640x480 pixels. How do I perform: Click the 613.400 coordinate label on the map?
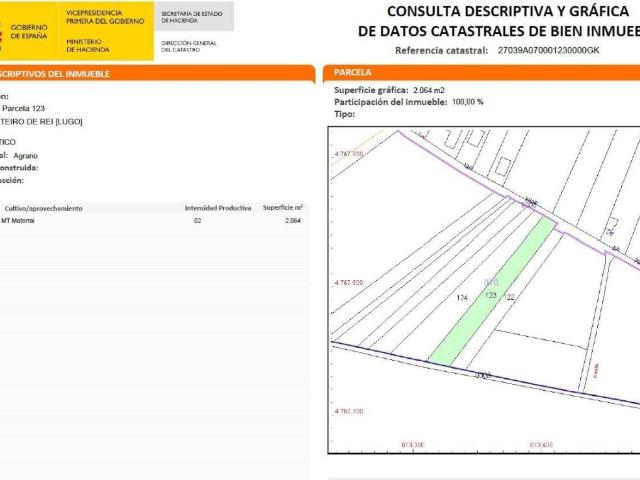click(x=541, y=444)
